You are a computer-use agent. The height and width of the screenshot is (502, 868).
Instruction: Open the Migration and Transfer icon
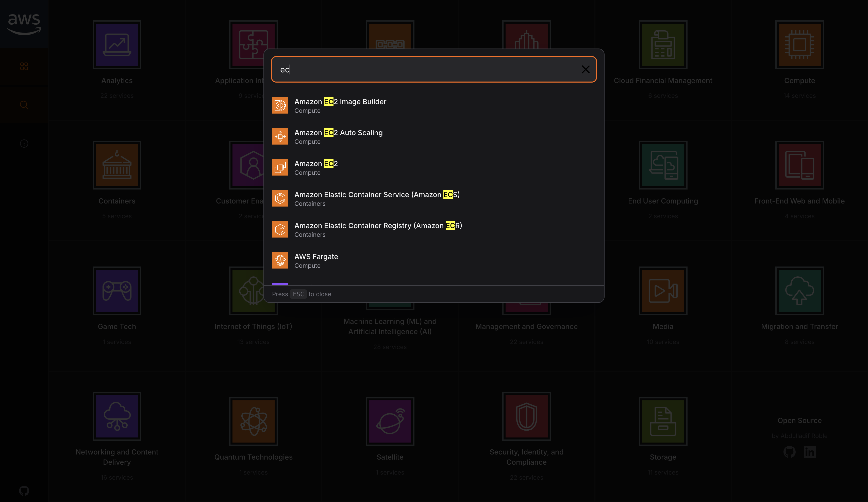click(799, 291)
